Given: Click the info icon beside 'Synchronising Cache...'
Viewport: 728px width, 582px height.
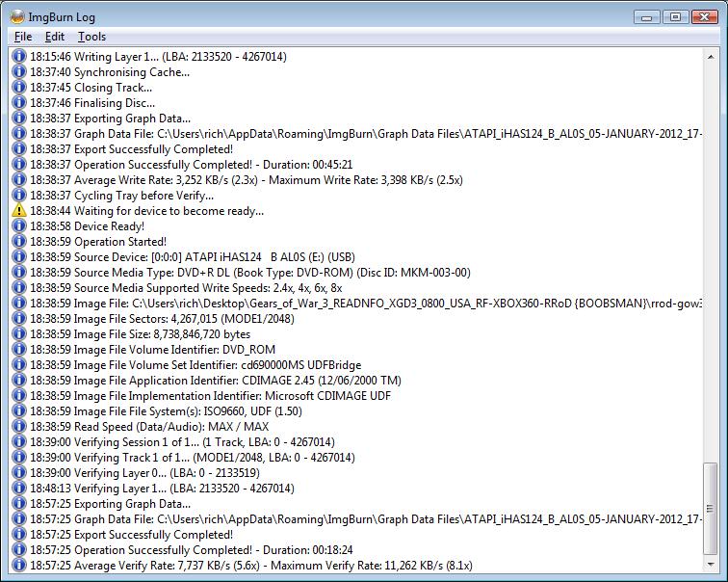Looking at the screenshot, I should click(18, 72).
